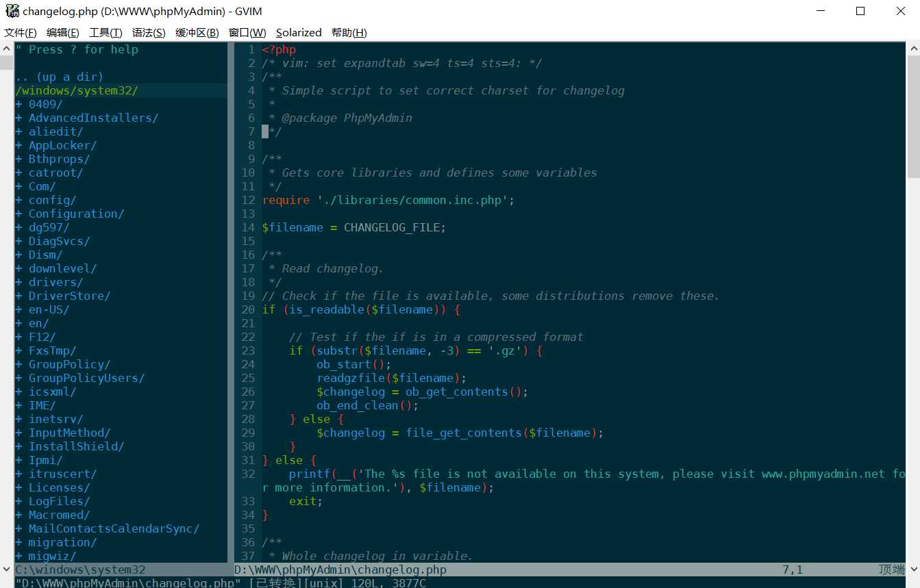This screenshot has width=920, height=588.
Task: Select the migwiz/ folder name
Action: [x=52, y=556]
